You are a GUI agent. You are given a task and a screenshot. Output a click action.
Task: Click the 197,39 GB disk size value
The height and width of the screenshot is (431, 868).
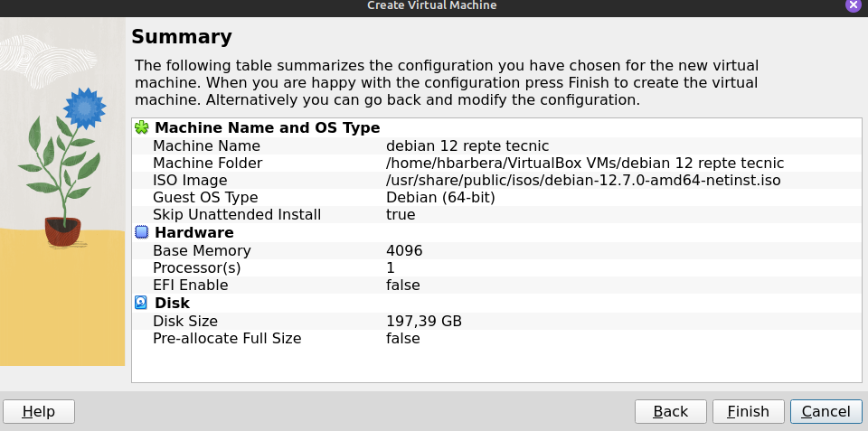click(424, 322)
